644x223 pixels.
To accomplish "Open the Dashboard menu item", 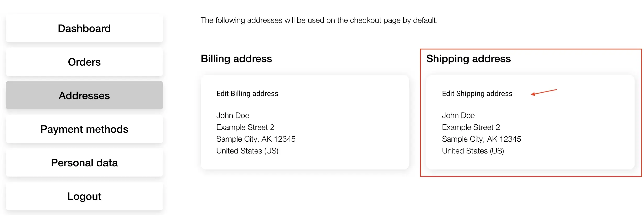I will 84,28.
